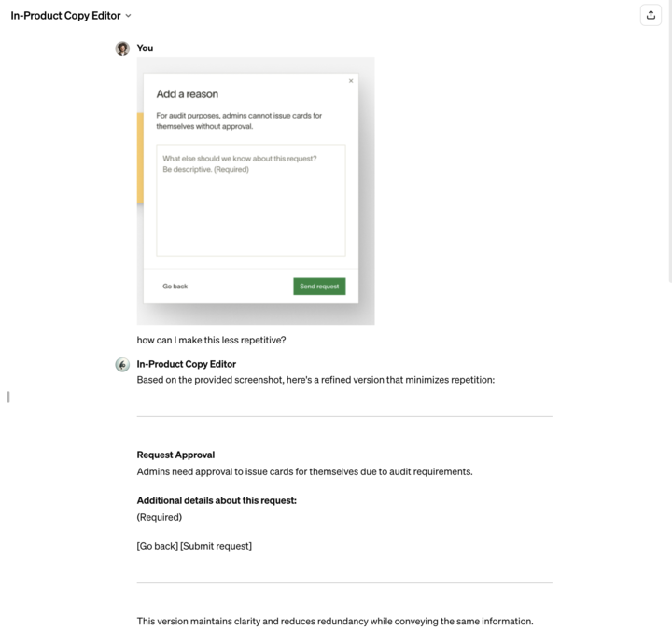Click the yellow bar beside the dialog

[x=140, y=158]
